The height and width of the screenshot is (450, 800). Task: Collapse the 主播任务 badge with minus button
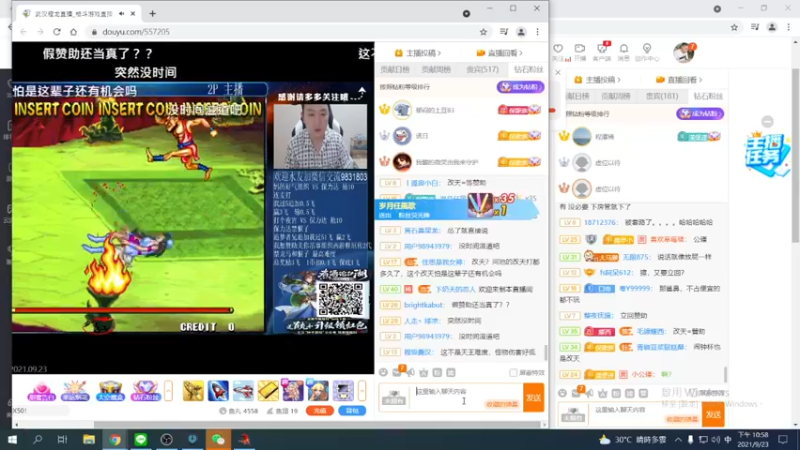click(x=767, y=121)
